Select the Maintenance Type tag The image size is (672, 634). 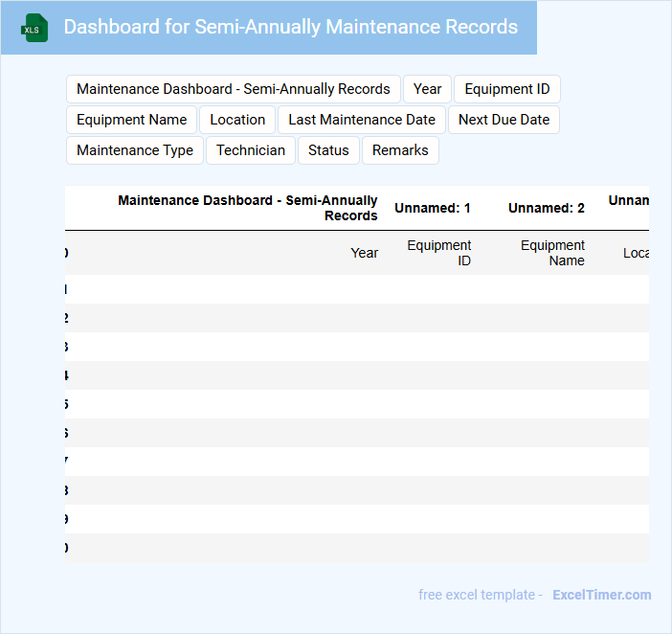[x=135, y=150]
